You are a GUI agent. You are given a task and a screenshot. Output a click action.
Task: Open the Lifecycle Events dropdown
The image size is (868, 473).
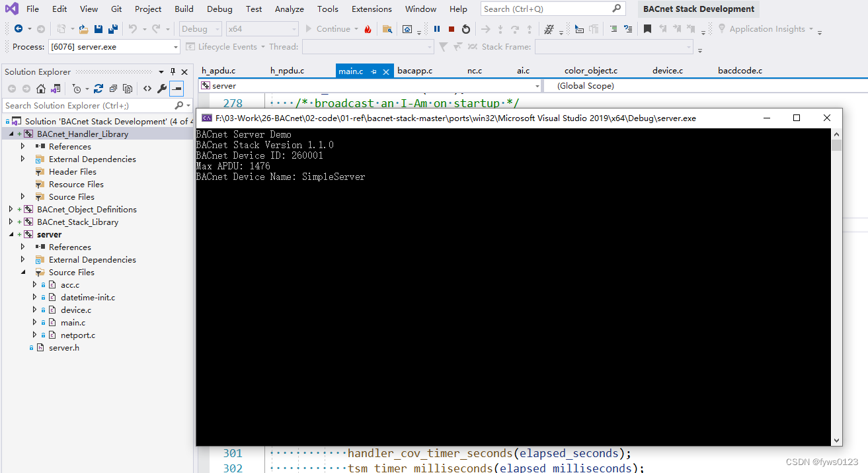click(225, 47)
